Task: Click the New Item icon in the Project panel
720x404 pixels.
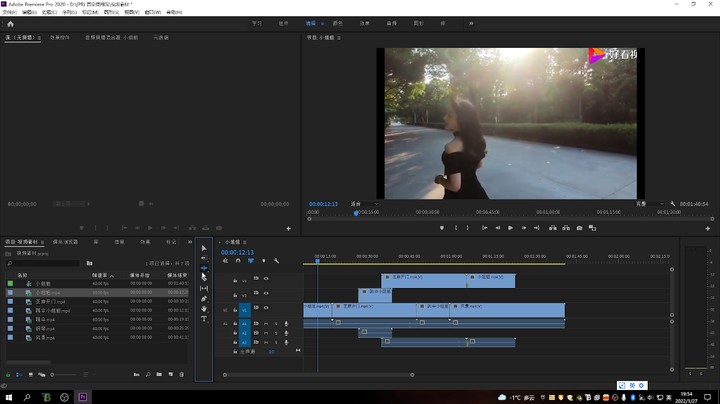Action: click(x=170, y=375)
